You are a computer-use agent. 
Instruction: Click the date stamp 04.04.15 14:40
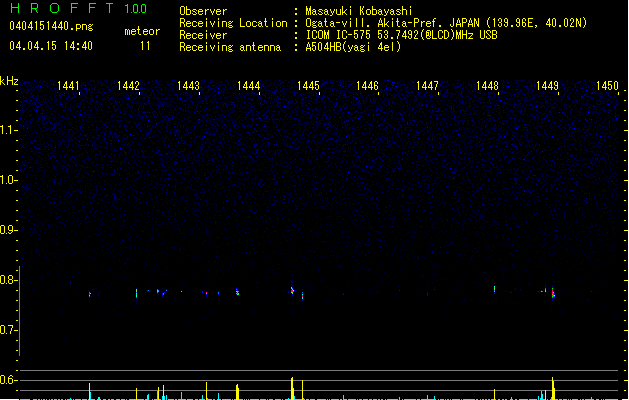coord(51,46)
